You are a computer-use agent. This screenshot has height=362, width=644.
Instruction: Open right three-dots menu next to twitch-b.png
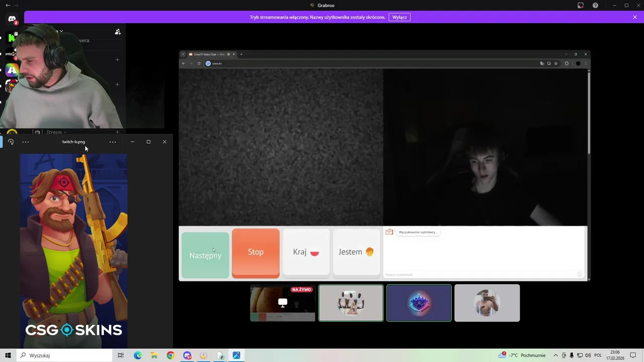coord(113,142)
